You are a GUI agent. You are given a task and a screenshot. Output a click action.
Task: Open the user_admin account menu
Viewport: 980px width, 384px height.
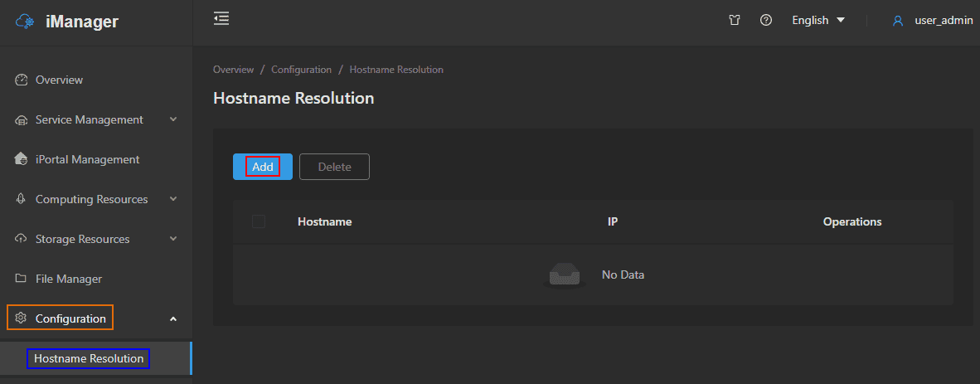944,21
